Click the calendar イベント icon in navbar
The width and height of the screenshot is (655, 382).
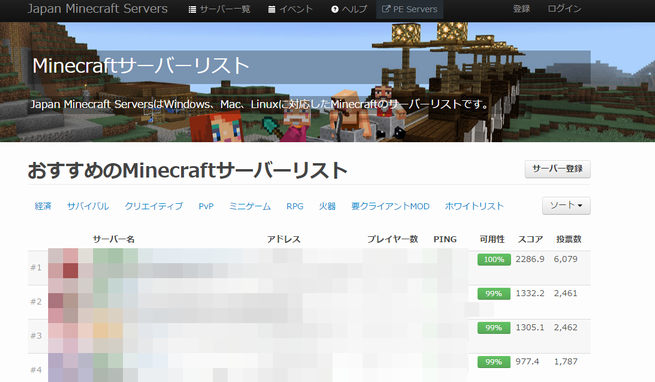pyautogui.click(x=272, y=9)
